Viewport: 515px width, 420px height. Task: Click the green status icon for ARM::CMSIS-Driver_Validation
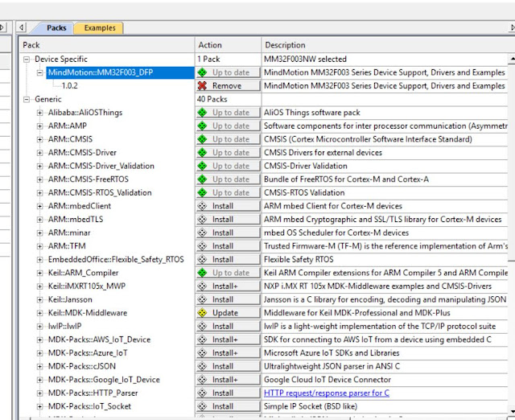point(202,166)
